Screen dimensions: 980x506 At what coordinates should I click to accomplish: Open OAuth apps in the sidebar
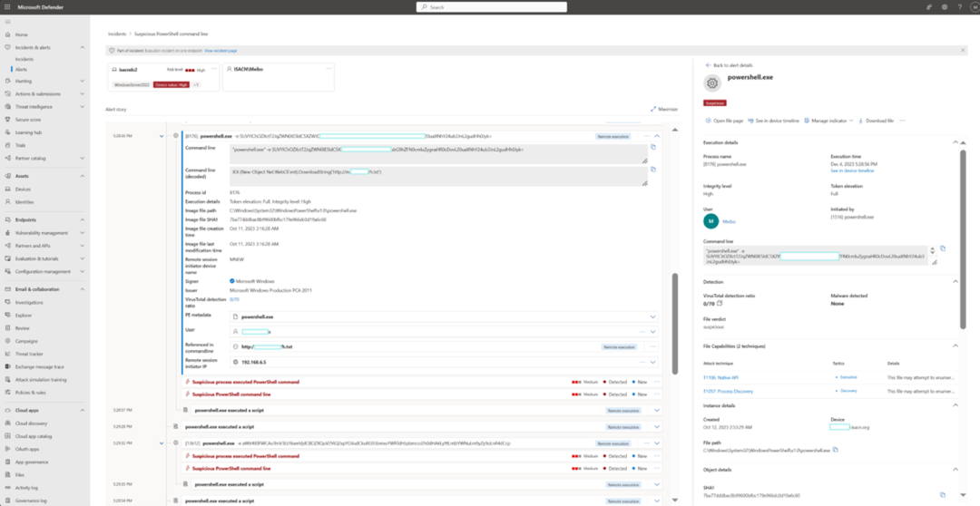coord(27,449)
